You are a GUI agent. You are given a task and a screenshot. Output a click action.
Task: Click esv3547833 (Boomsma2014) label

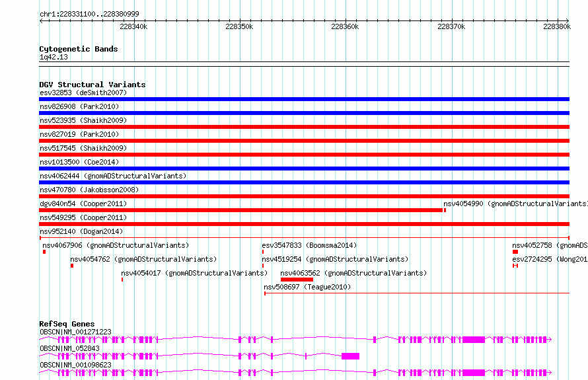309,245
